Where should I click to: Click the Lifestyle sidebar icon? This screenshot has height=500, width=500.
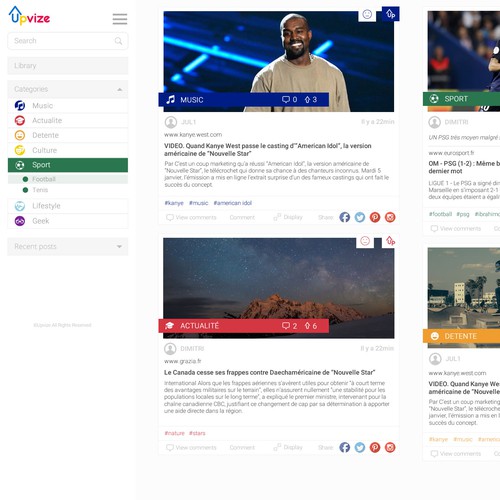click(x=20, y=206)
